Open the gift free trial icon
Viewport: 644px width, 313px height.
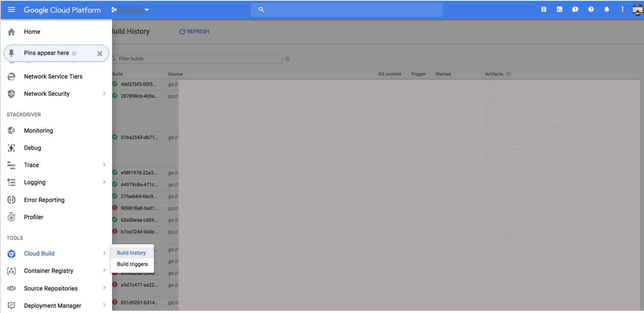[544, 9]
